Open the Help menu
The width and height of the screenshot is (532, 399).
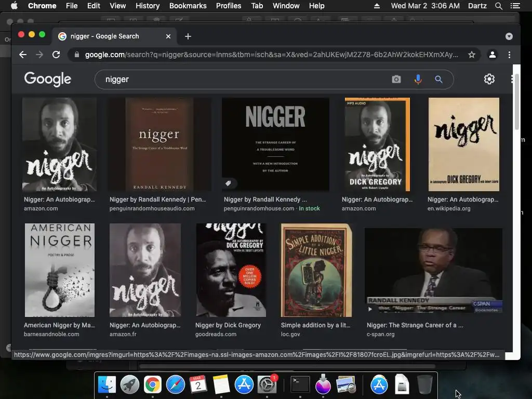tap(316, 6)
